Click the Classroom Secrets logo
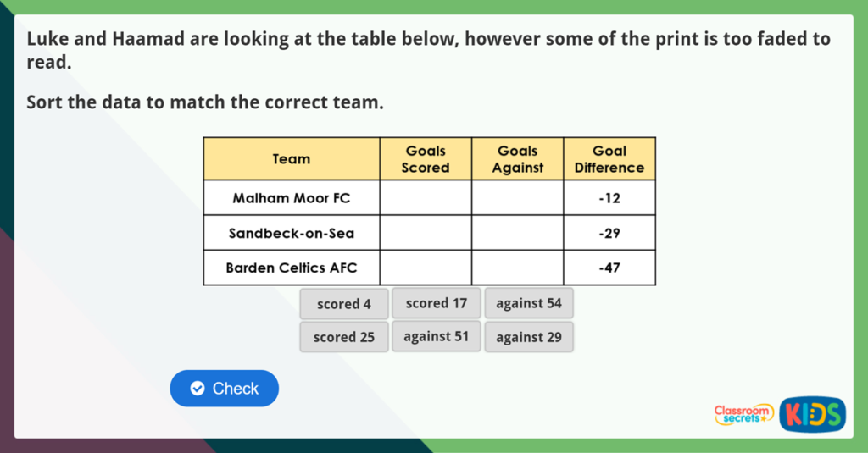 743,414
